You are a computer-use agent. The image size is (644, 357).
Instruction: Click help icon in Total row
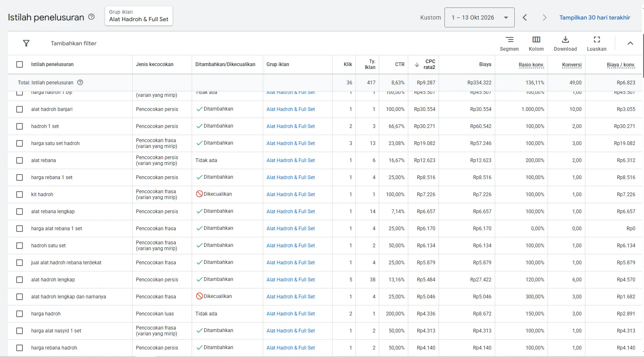pyautogui.click(x=80, y=82)
